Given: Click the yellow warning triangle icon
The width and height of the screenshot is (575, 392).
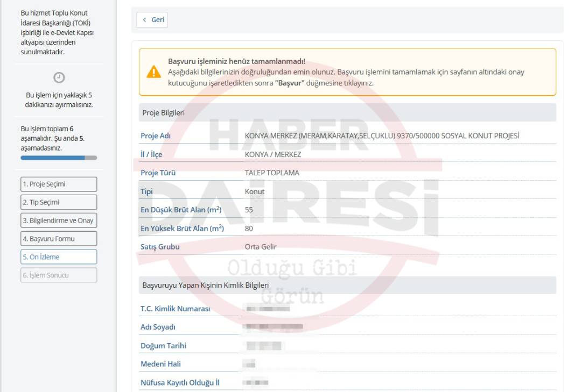Looking at the screenshot, I should (x=154, y=72).
